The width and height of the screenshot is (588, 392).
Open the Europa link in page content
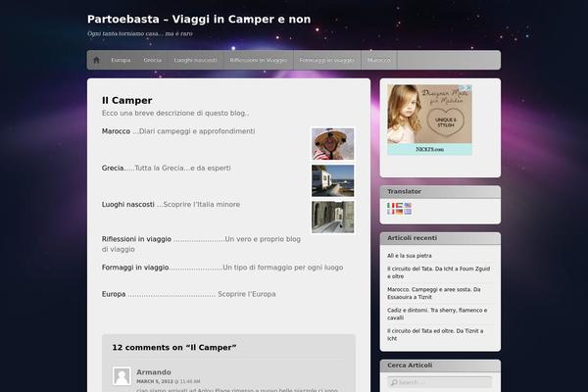coord(114,294)
